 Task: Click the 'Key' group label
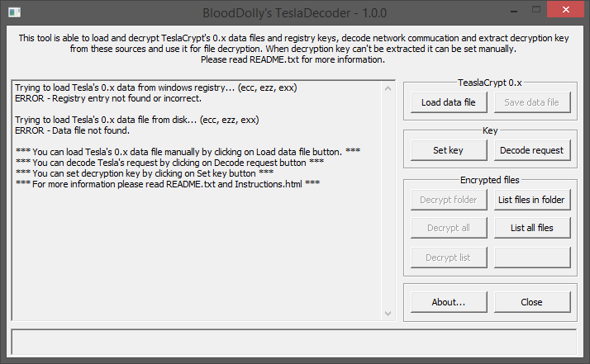pyautogui.click(x=490, y=130)
